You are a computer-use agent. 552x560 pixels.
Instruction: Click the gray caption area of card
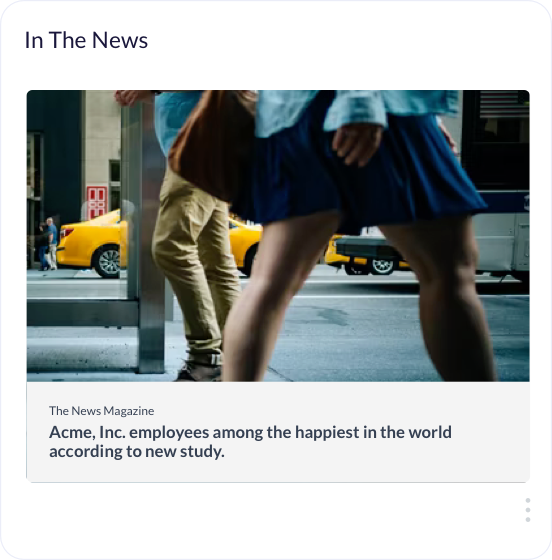[278, 432]
